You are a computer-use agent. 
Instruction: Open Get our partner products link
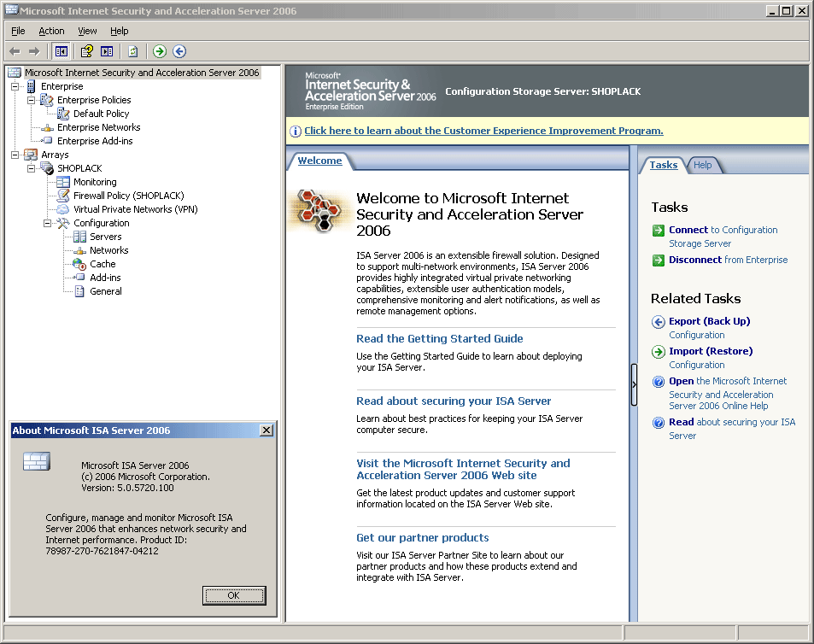coord(423,537)
